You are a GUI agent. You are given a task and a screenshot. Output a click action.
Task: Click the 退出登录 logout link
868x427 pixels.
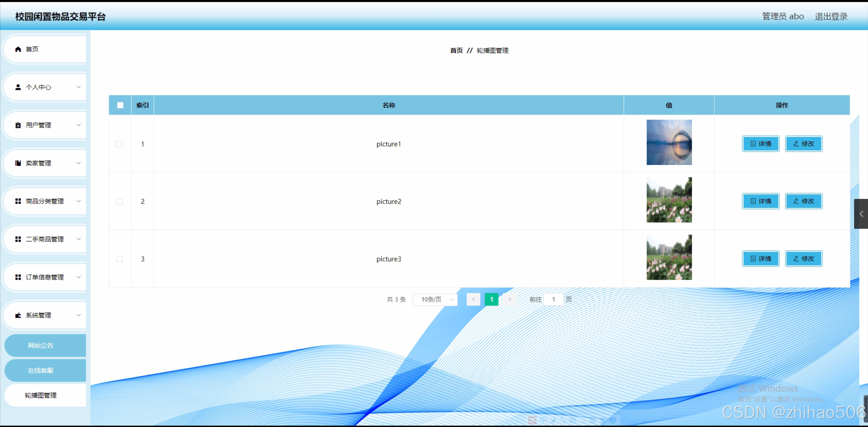(831, 16)
